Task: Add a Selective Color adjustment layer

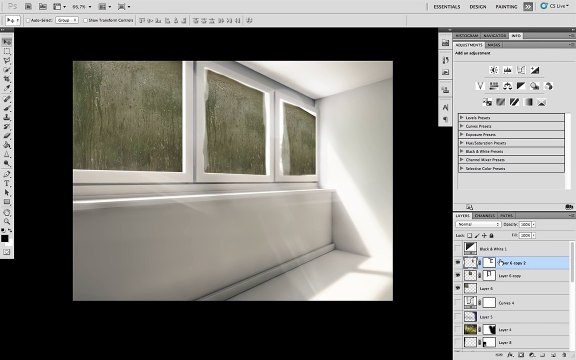Action: [x=541, y=102]
